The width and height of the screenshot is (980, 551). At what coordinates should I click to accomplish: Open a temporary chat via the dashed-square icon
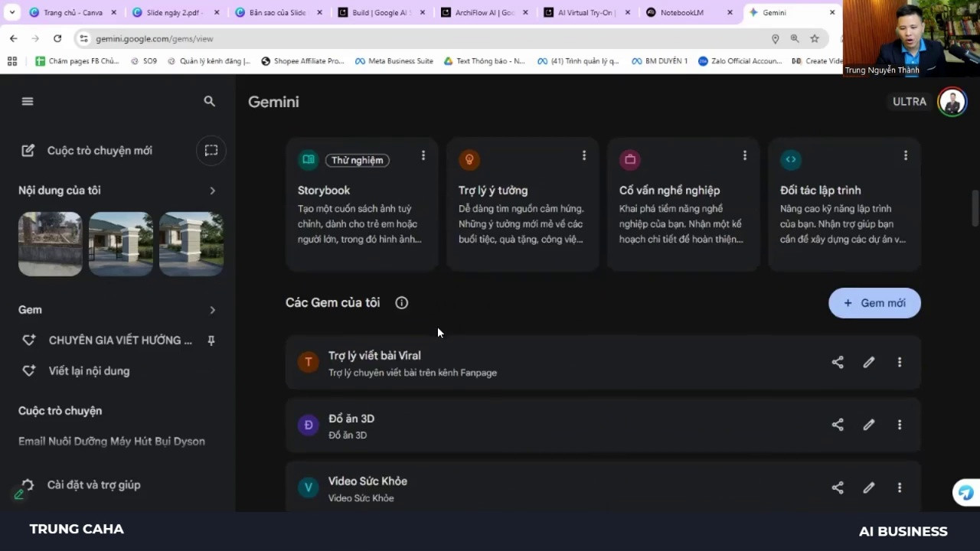click(x=211, y=151)
